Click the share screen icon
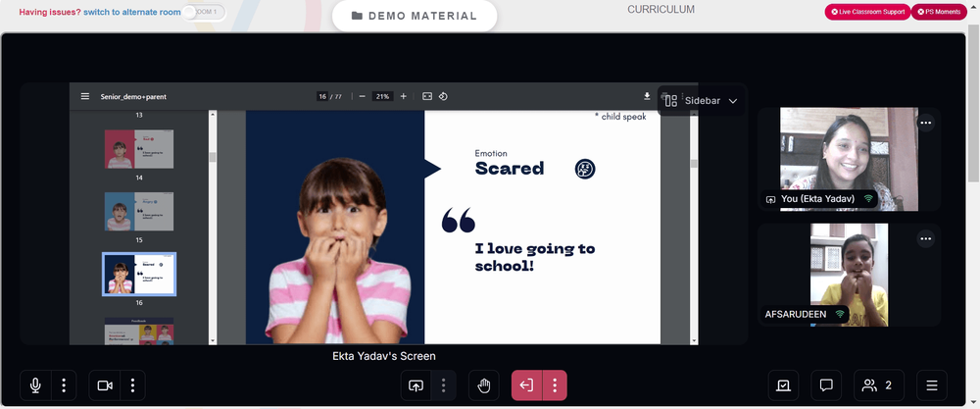 416,385
